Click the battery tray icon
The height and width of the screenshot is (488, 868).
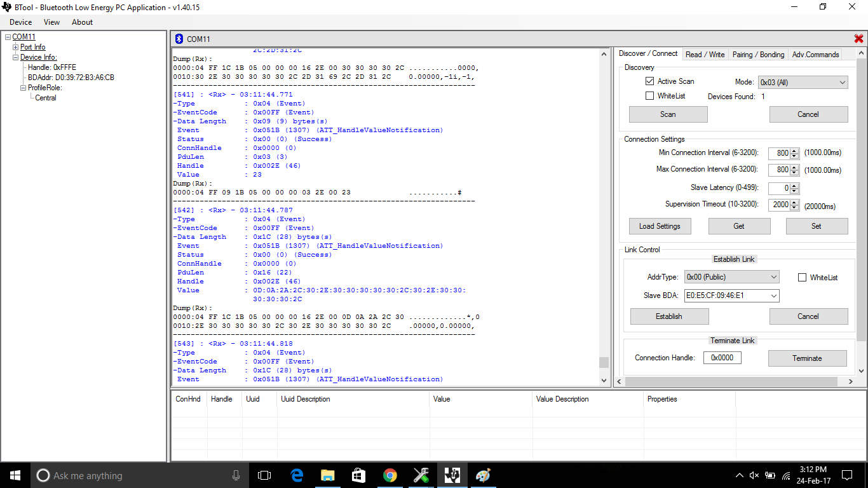click(x=770, y=475)
